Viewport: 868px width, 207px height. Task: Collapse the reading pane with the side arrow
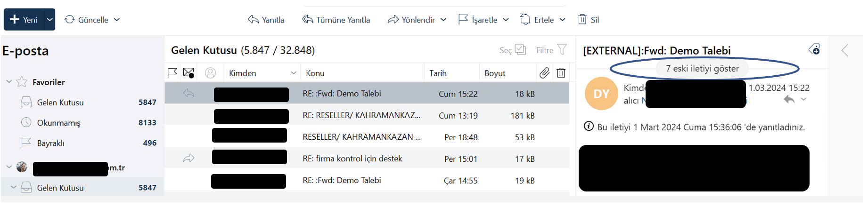click(845, 50)
